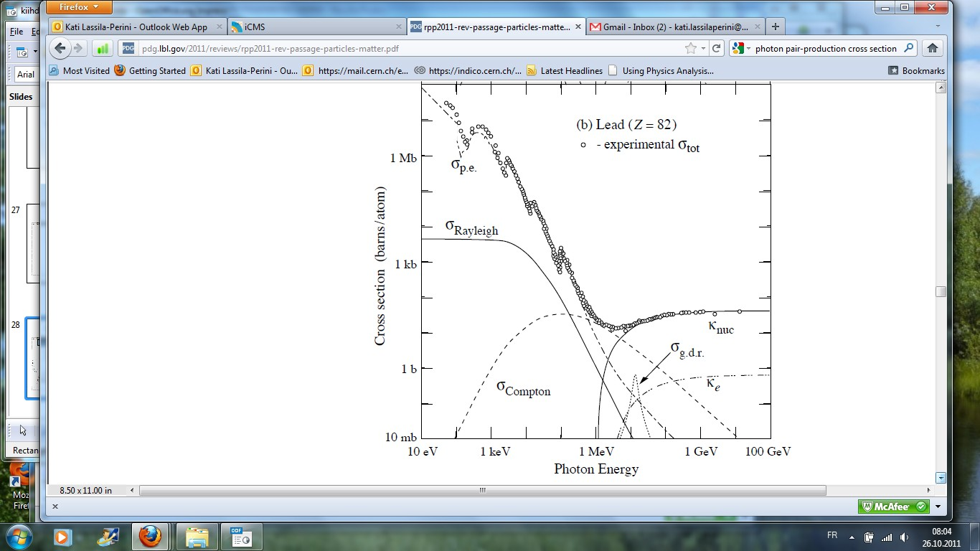Select slide 28 thumbnail in background window

tap(32, 358)
